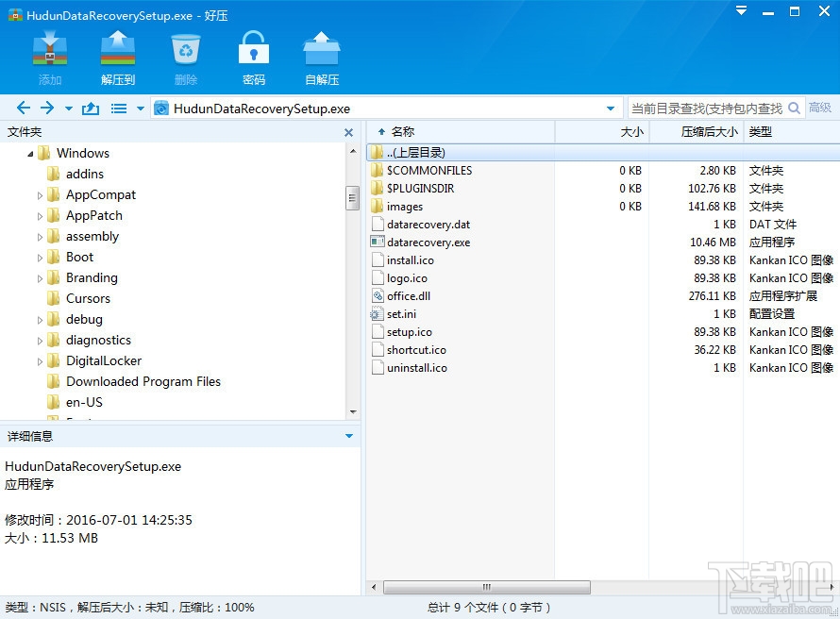Screen dimensions: 840x619
Task: Expand the address bar path dropdown
Action: pyautogui.click(x=610, y=109)
